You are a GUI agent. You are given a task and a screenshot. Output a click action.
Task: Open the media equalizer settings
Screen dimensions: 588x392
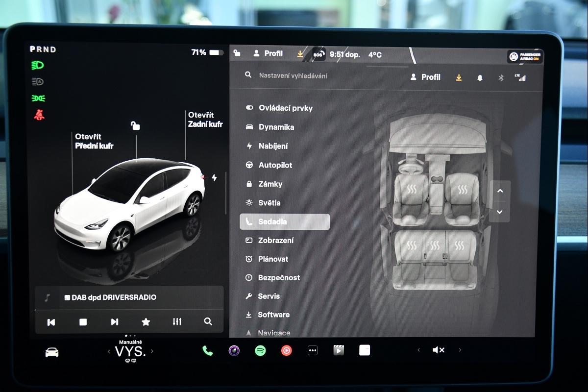(177, 322)
